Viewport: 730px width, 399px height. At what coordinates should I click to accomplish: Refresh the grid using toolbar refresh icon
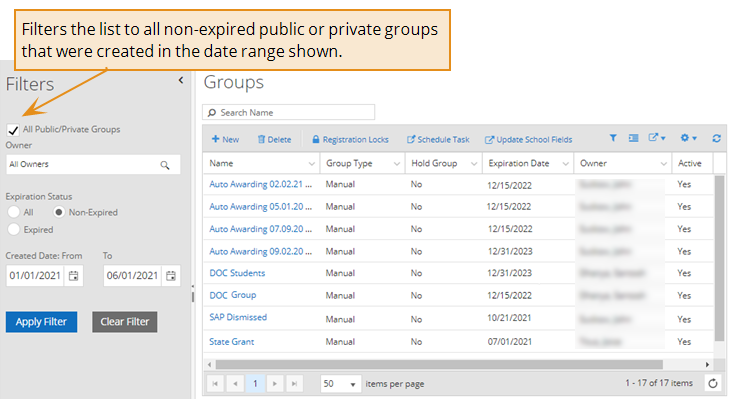[x=716, y=138]
